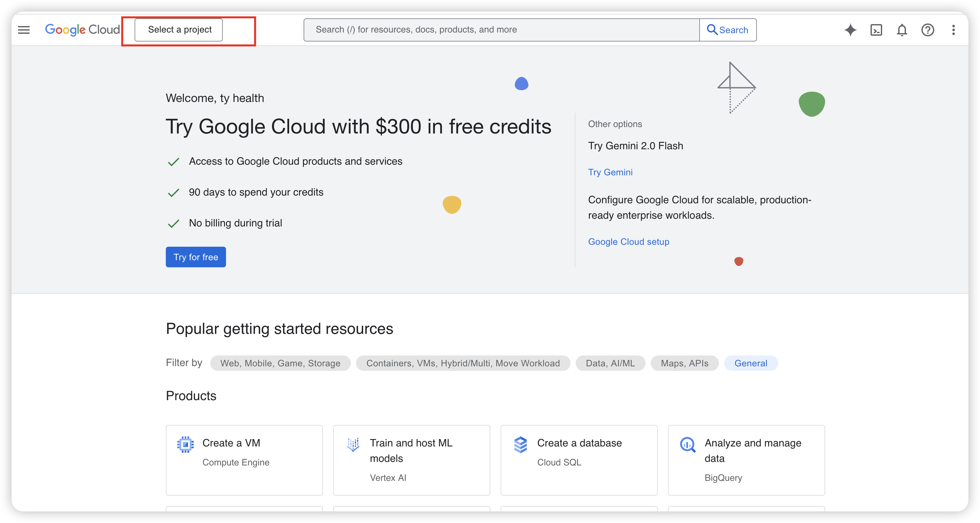Toggle the Maps, APIs filter chip
Screen dimensions: 980x523
684,363
